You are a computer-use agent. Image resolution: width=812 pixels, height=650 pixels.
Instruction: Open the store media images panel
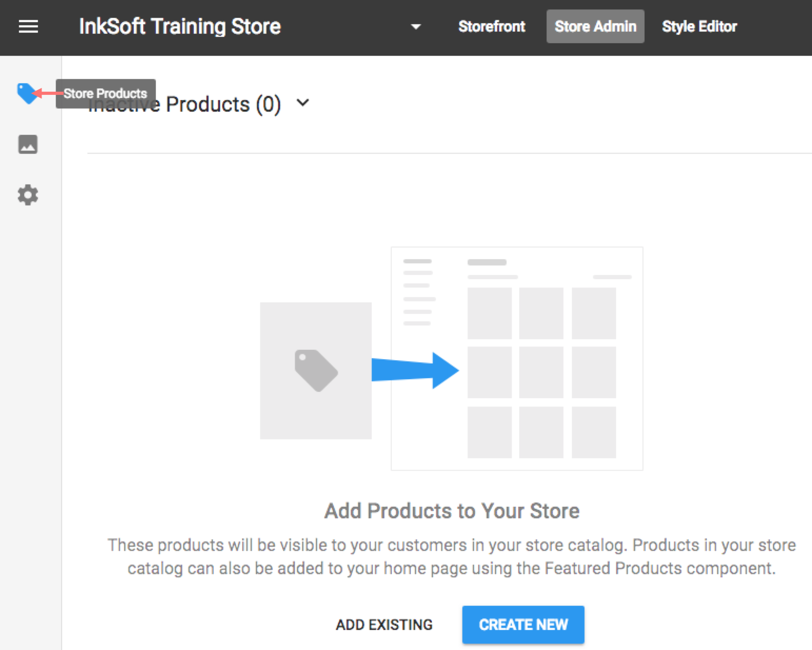pos(27,144)
